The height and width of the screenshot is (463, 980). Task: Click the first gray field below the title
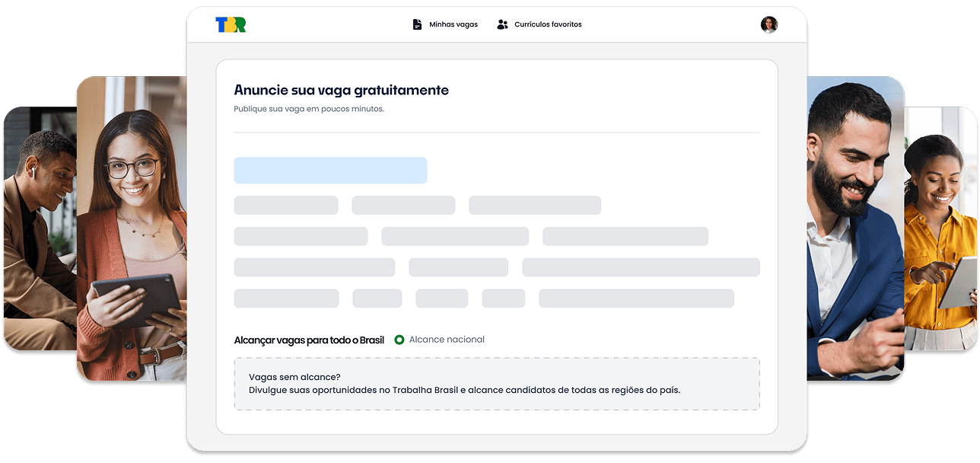286,205
